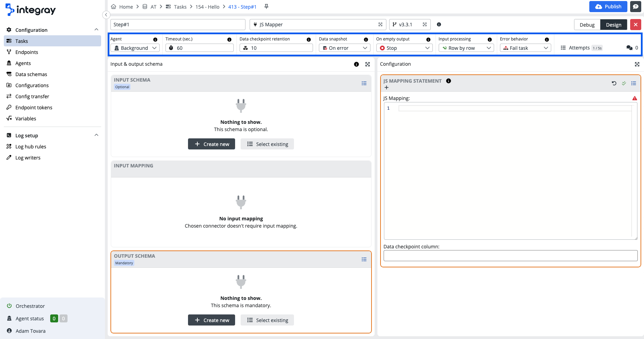Switch to Debug mode
The width and height of the screenshot is (644, 339).
coord(587,25)
